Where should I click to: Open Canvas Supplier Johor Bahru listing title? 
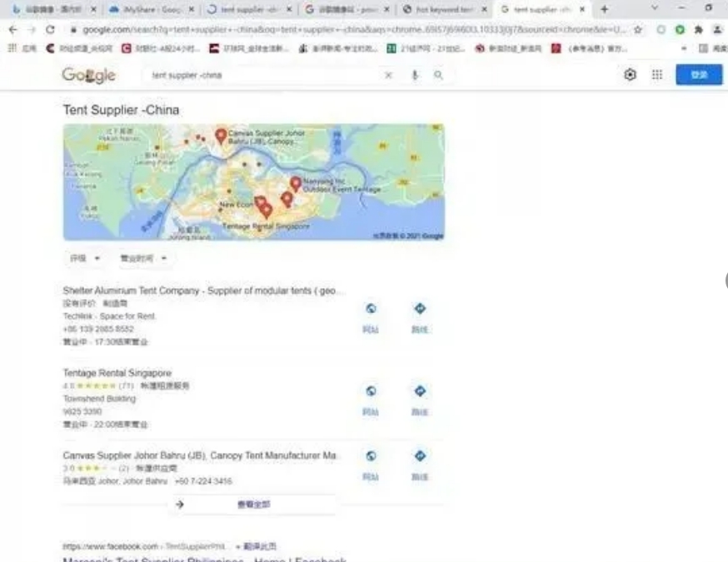tap(200, 455)
